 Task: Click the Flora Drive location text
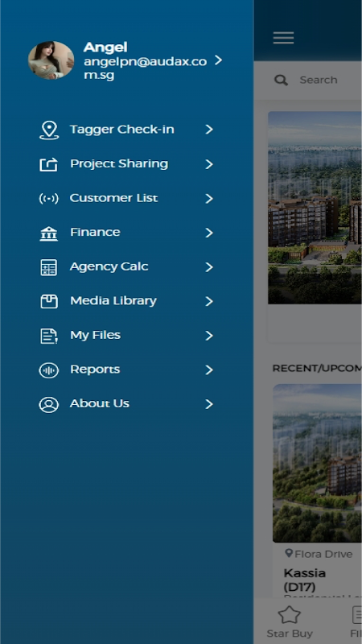point(323,554)
